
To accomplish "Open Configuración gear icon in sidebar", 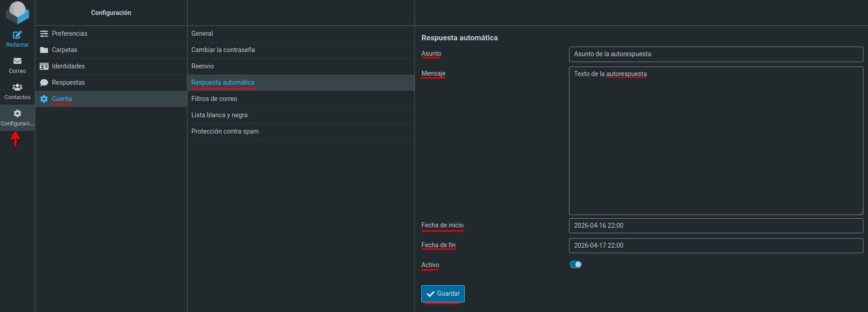I will tap(17, 113).
